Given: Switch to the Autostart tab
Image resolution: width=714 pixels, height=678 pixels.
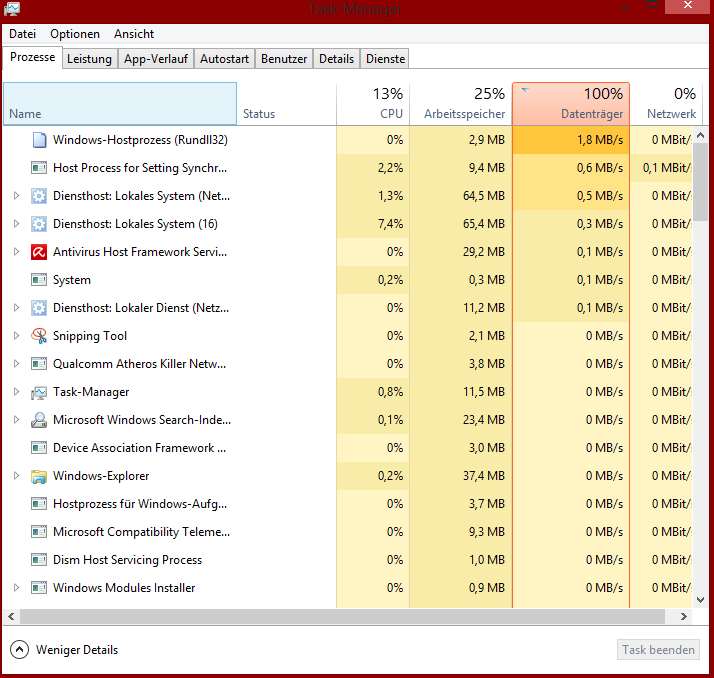Looking at the screenshot, I should coord(224,59).
